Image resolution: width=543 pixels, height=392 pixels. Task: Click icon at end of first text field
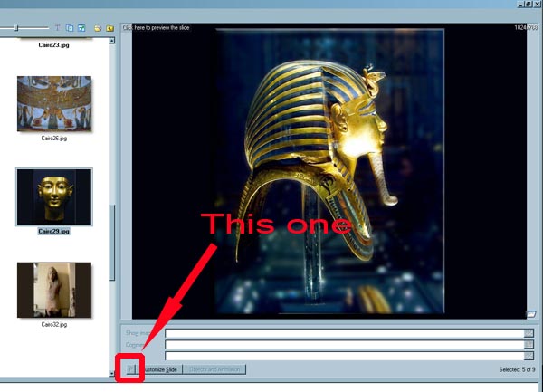529,333
